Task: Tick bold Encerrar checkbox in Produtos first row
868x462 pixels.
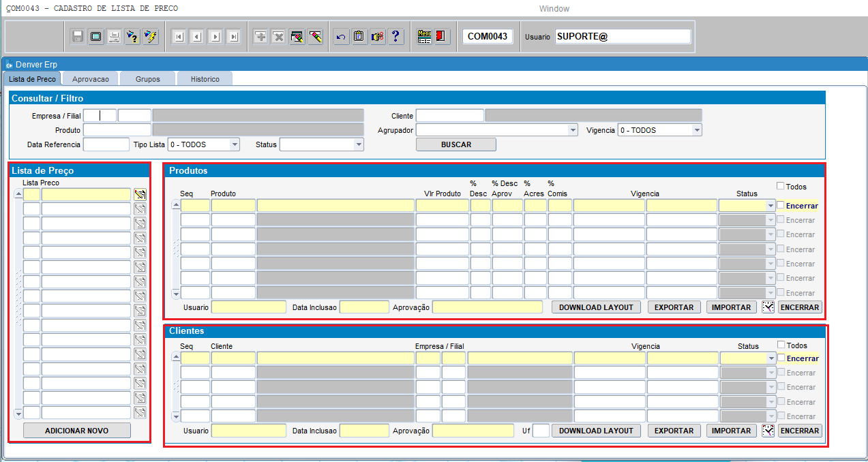Action: coord(781,205)
